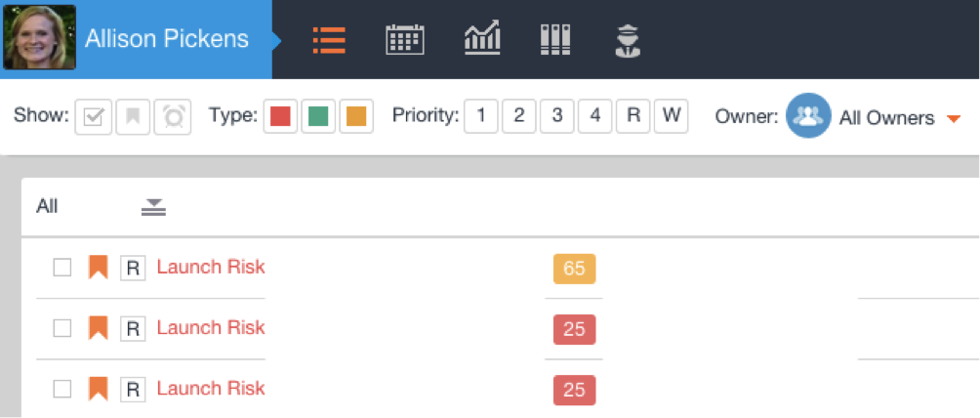980x418 pixels.
Task: Click the collapse arrow beside All
Action: coord(154,206)
